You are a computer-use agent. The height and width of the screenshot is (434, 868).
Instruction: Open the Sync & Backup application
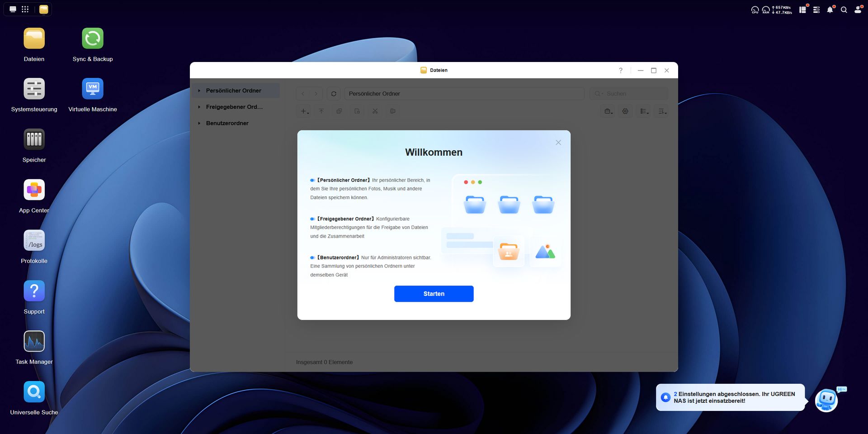coord(93,38)
